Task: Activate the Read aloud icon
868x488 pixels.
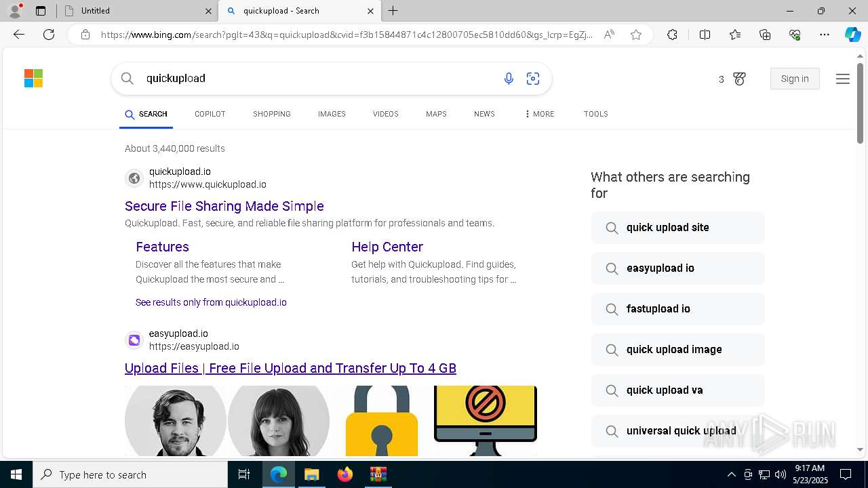Action: [609, 35]
